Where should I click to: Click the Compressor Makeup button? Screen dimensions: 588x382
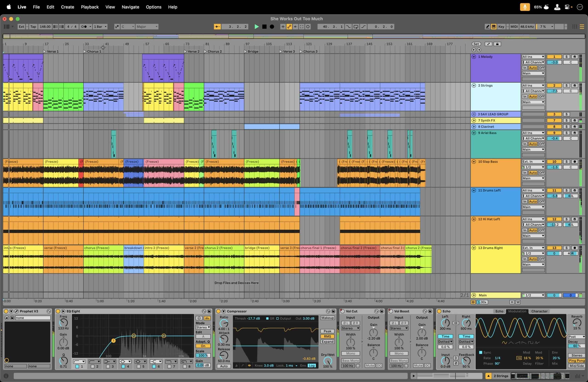[328, 318]
